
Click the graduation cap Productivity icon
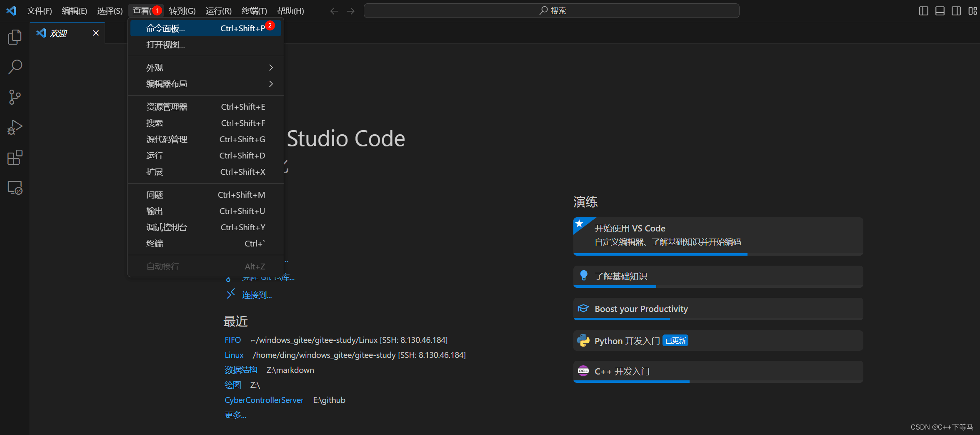583,309
